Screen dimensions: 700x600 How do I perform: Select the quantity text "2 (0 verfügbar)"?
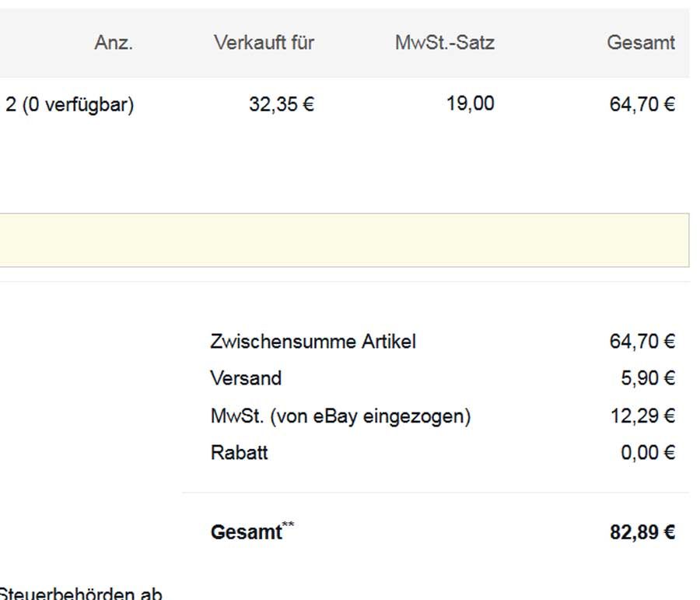point(70,104)
